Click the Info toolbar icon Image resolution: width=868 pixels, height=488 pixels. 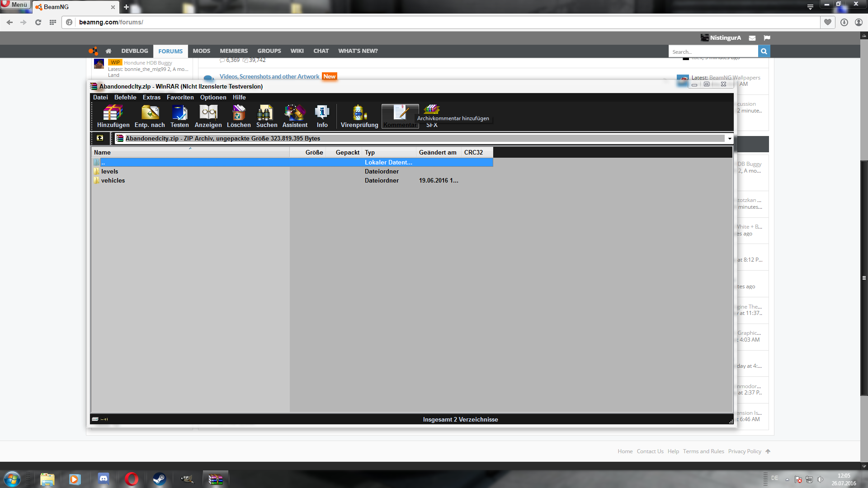322,116
